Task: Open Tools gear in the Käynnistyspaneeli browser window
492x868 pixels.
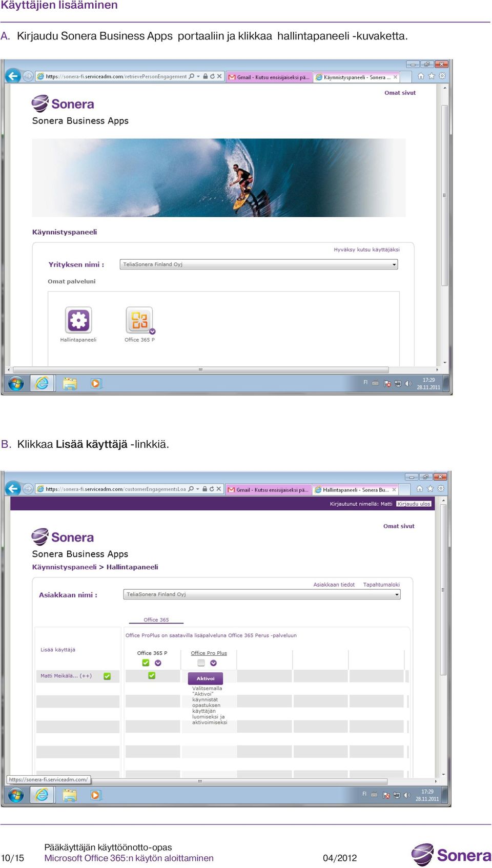Action: [x=442, y=76]
